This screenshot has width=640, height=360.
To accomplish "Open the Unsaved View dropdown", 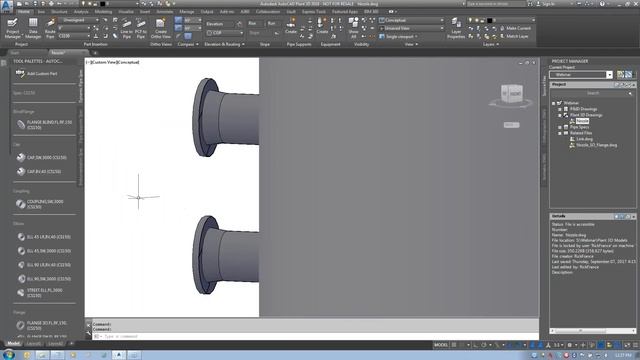I will pyautogui.click(x=411, y=28).
